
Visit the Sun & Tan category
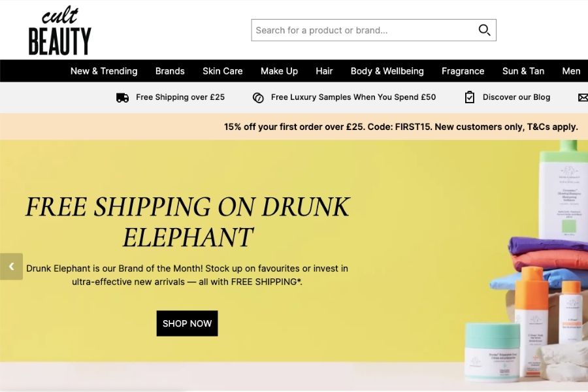(523, 71)
